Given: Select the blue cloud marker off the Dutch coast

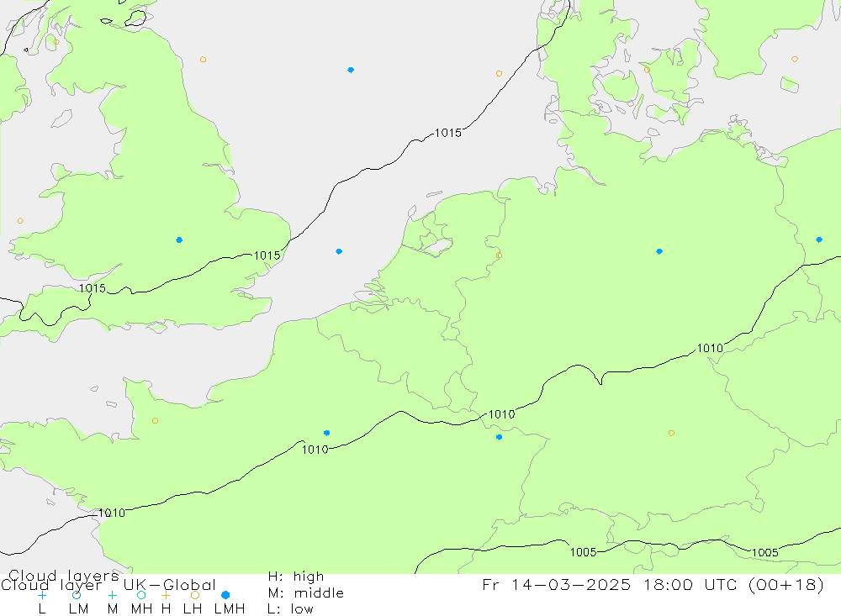Looking at the screenshot, I should tap(339, 251).
